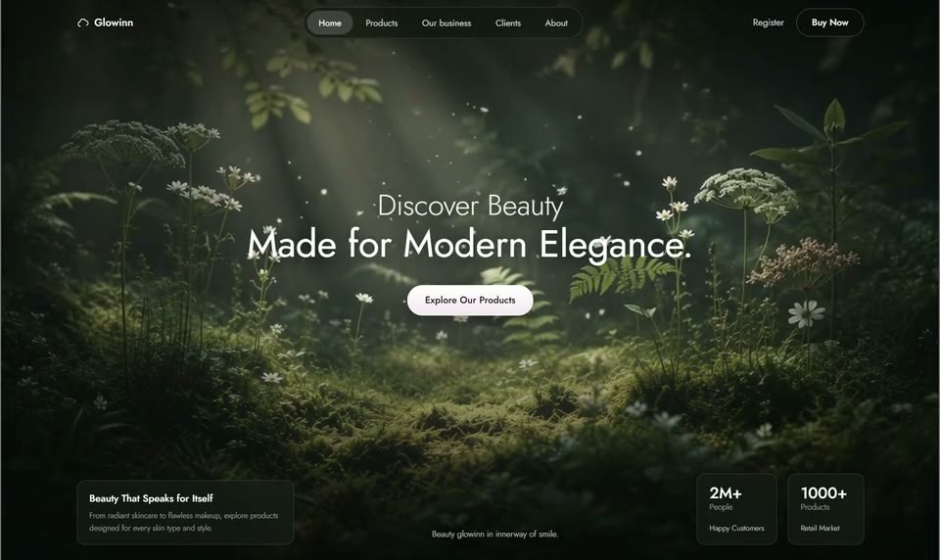Click the 2M+ people figure
Viewport: 940px width, 560px height.
[x=726, y=492]
